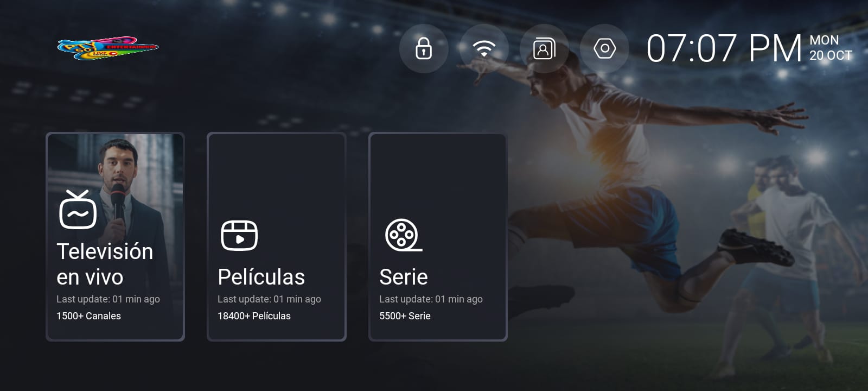Select Last update text under Televisión en vivo
Screen dimensions: 868x391
click(x=108, y=299)
